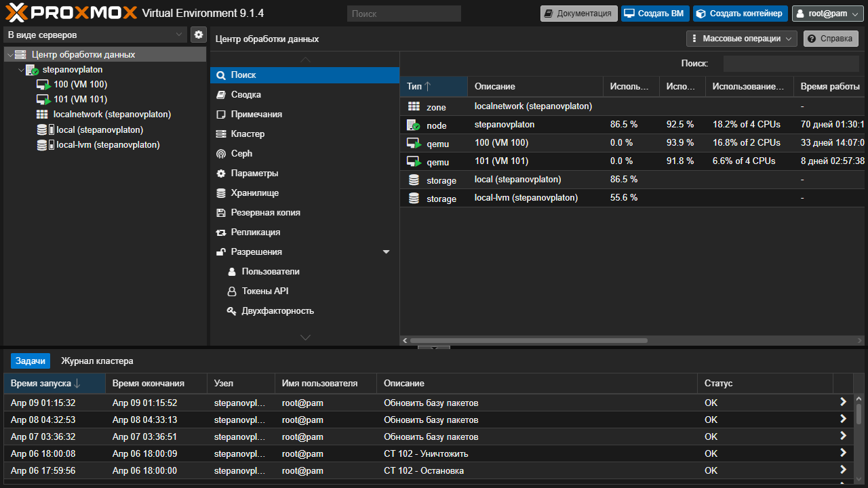Open the root@pam user menu

[828, 14]
